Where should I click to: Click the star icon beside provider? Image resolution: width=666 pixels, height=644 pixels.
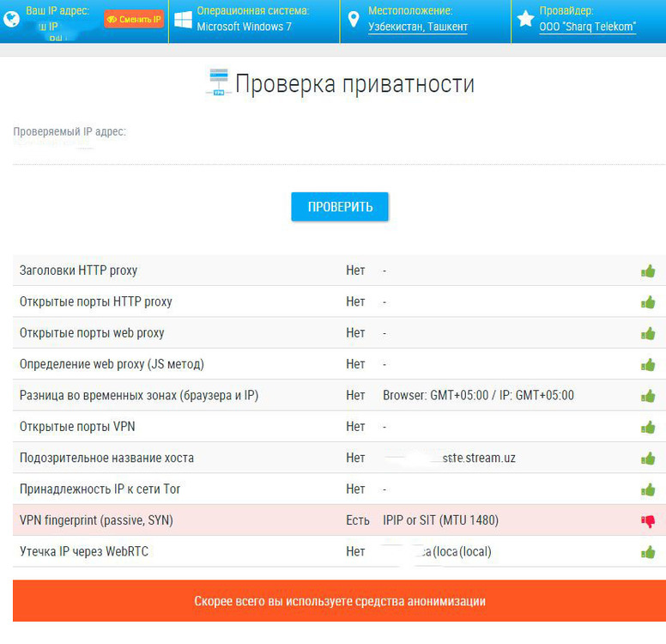pyautogui.click(x=525, y=19)
